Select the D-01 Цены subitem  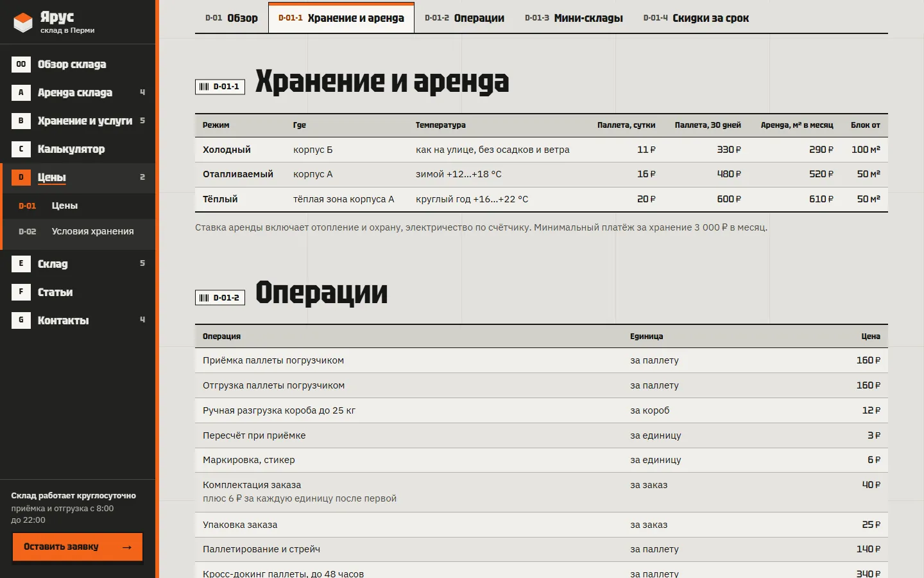(78, 206)
